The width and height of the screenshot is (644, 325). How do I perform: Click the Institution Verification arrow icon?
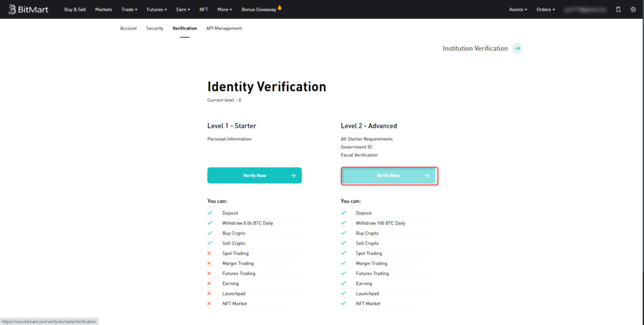[x=516, y=48]
